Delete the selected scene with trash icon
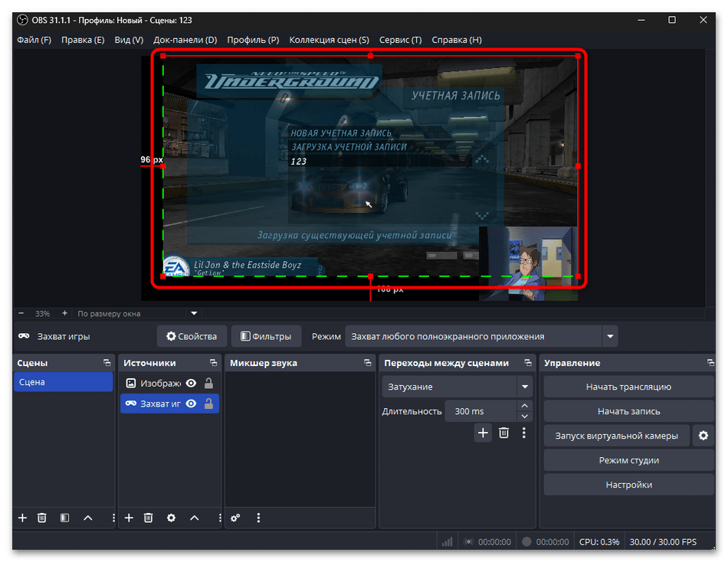The height and width of the screenshot is (562, 728). point(42,518)
